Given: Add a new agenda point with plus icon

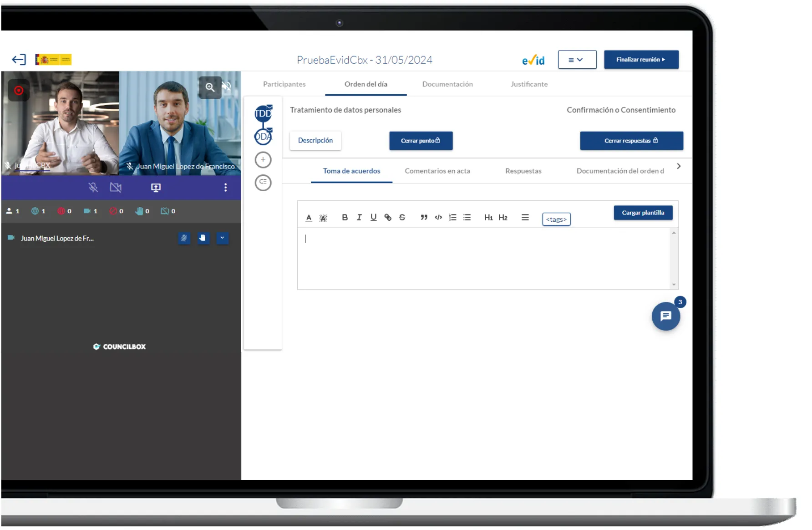Looking at the screenshot, I should [263, 160].
